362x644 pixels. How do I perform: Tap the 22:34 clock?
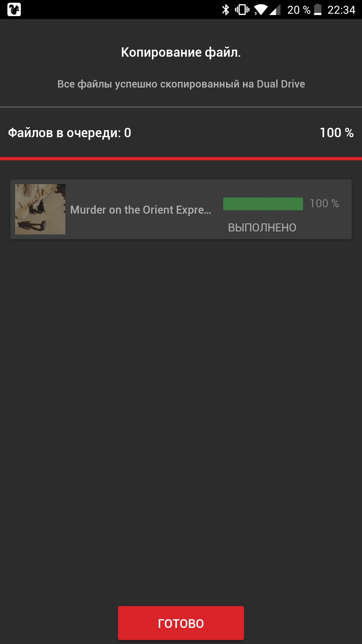[341, 10]
